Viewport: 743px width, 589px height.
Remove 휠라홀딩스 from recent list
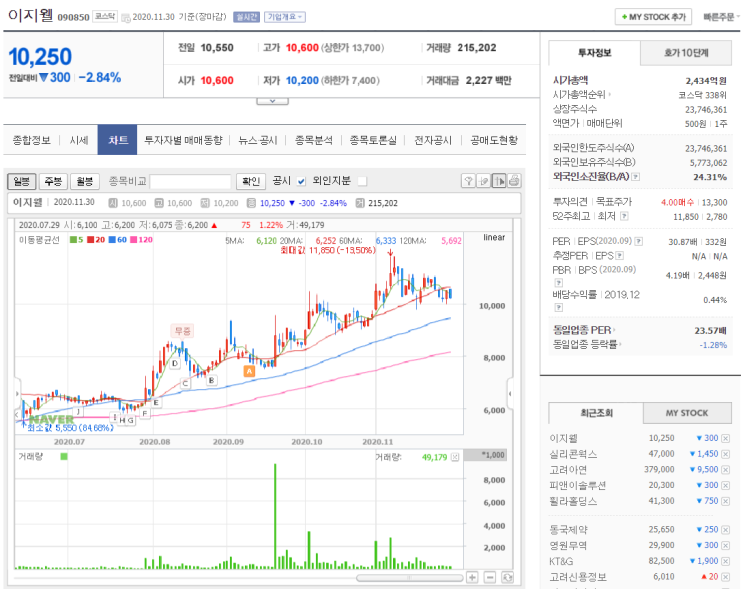(x=725, y=501)
